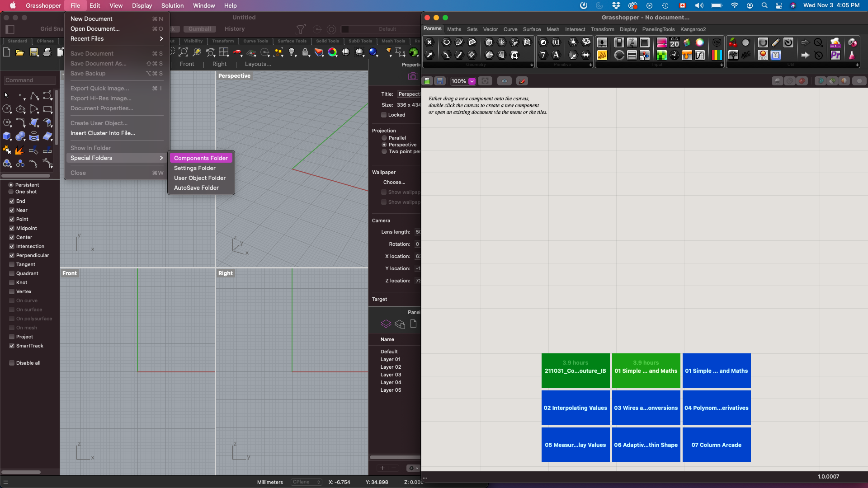Viewport: 868px width, 488px height.
Task: Open the Solution menu in the menu bar
Action: pyautogui.click(x=172, y=5)
